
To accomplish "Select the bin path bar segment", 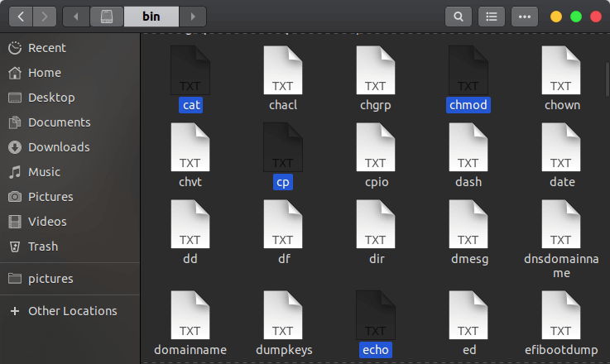I will pyautogui.click(x=151, y=17).
